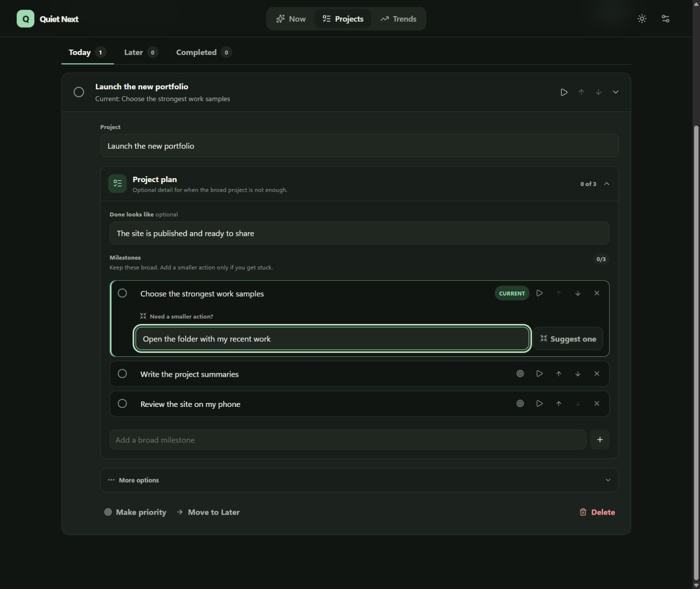Click the Project name input field

[x=359, y=146]
